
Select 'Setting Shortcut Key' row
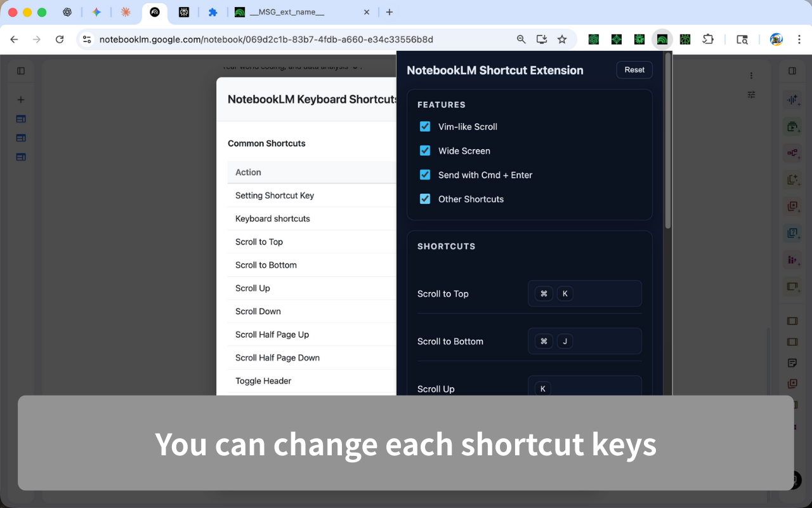[312, 196]
